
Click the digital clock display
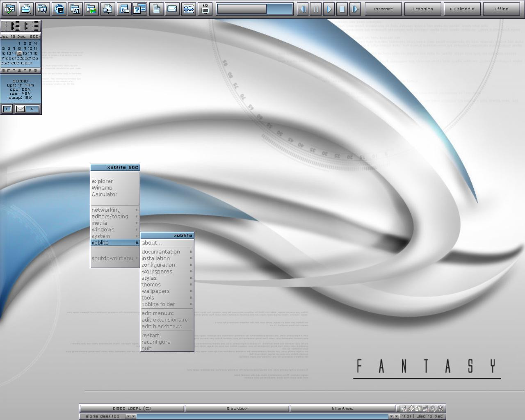pyautogui.click(x=21, y=26)
